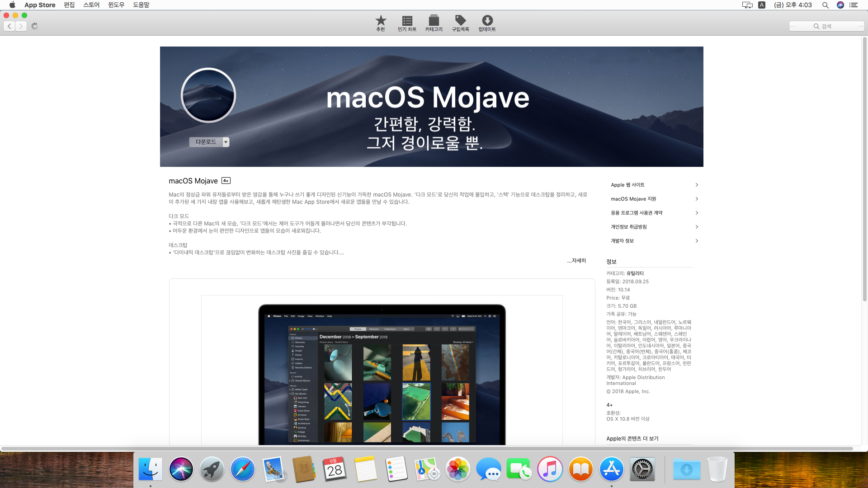Expand description with ...자세히 link

(x=577, y=261)
